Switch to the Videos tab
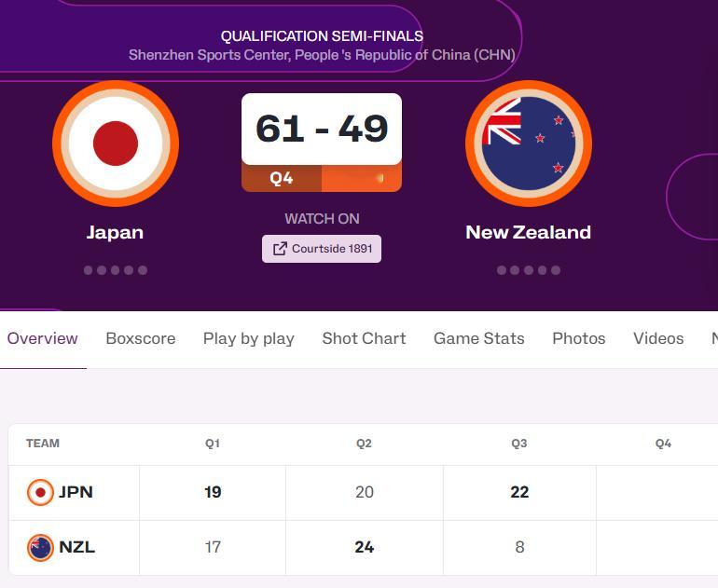 pos(658,338)
